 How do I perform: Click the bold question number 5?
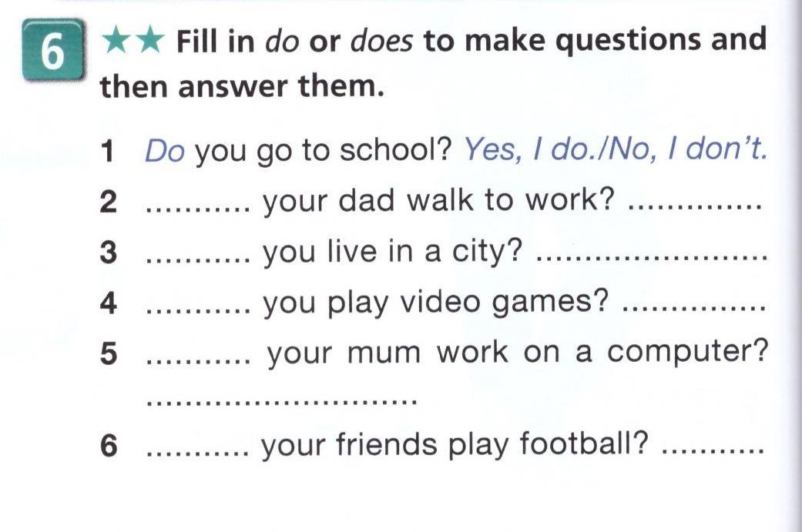pos(109,353)
